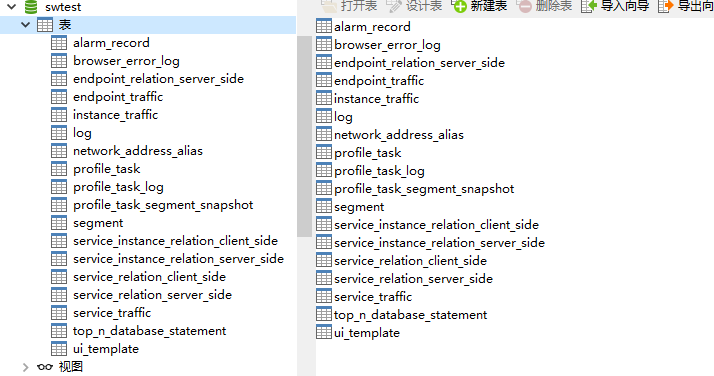Select profile_task_segment_snapshot in the tree
The width and height of the screenshot is (714, 376).
pos(163,205)
